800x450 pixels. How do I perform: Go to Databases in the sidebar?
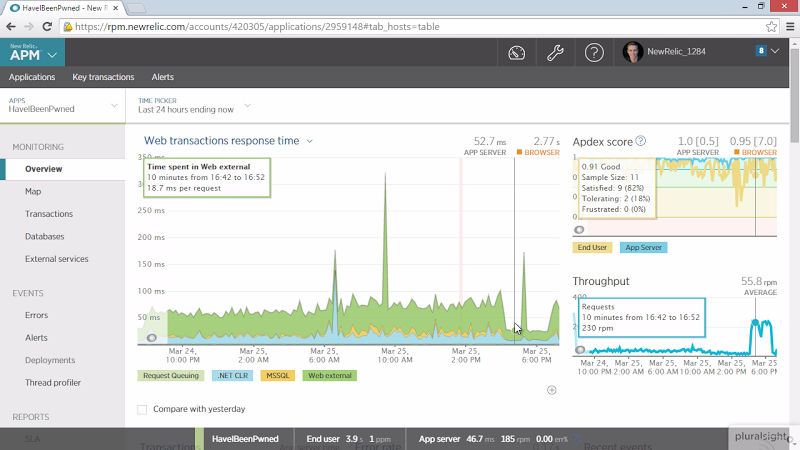point(44,236)
